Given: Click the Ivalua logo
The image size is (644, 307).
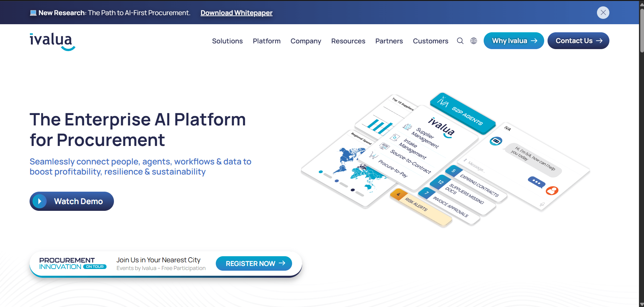Looking at the screenshot, I should 52,41.
